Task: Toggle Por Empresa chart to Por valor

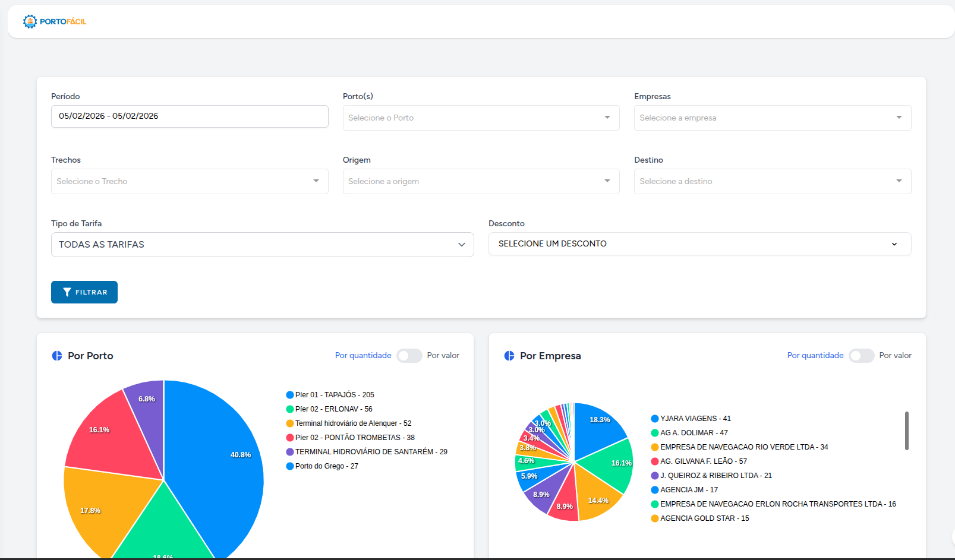Action: click(861, 356)
